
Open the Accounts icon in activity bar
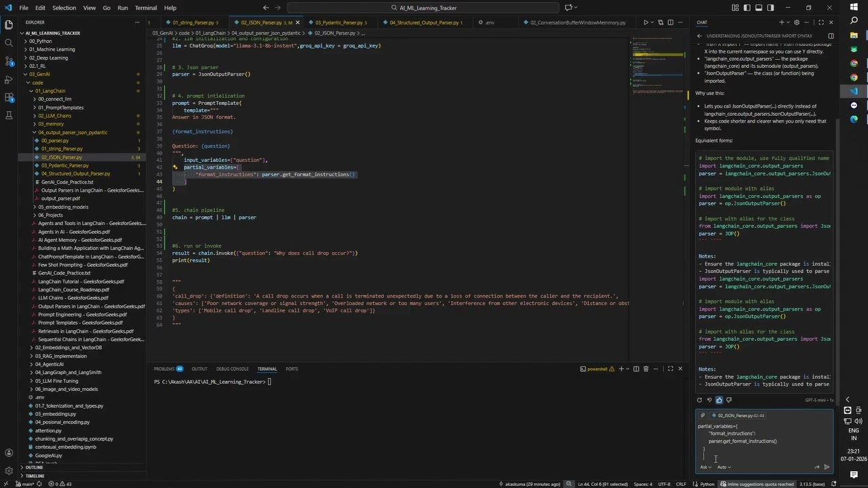(x=9, y=452)
